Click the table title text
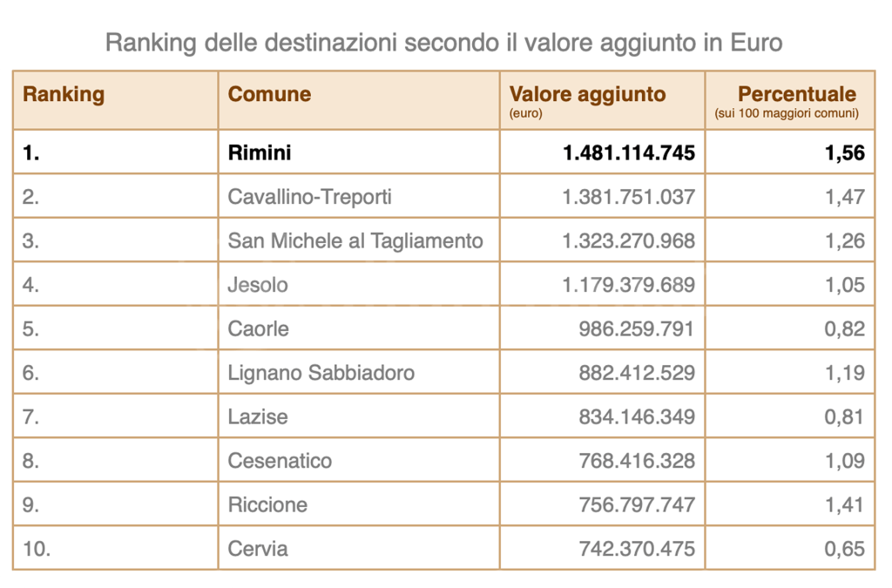892x588 pixels. 444,43
